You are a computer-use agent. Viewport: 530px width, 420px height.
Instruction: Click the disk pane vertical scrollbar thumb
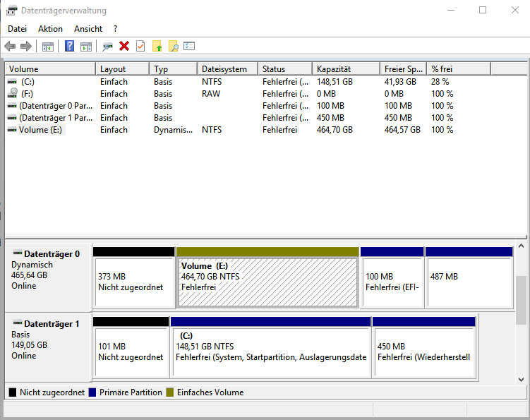[522, 300]
